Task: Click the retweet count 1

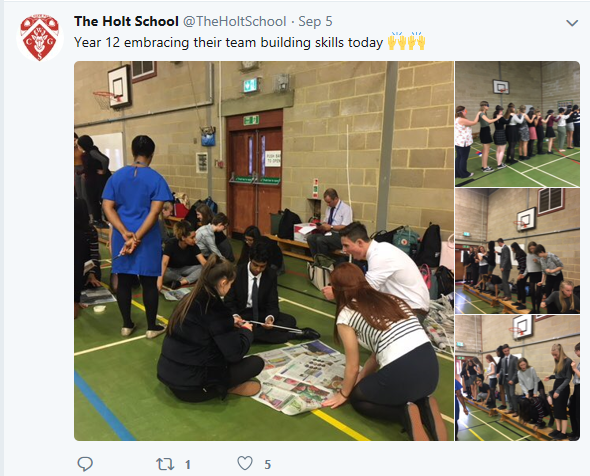Action: pyautogui.click(x=187, y=465)
